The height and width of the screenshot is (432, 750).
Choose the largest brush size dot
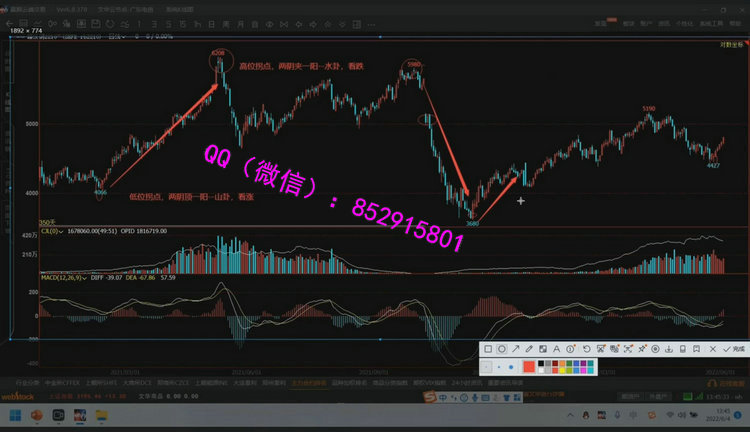pyautogui.click(x=513, y=367)
